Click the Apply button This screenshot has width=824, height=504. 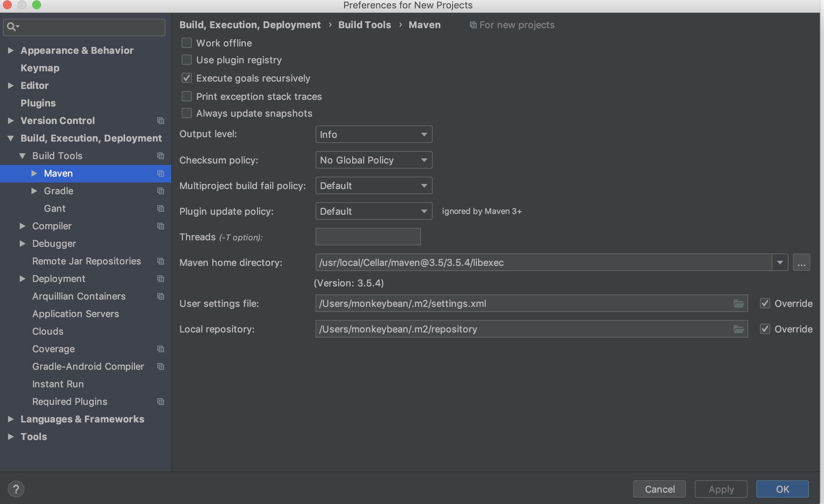(x=721, y=489)
